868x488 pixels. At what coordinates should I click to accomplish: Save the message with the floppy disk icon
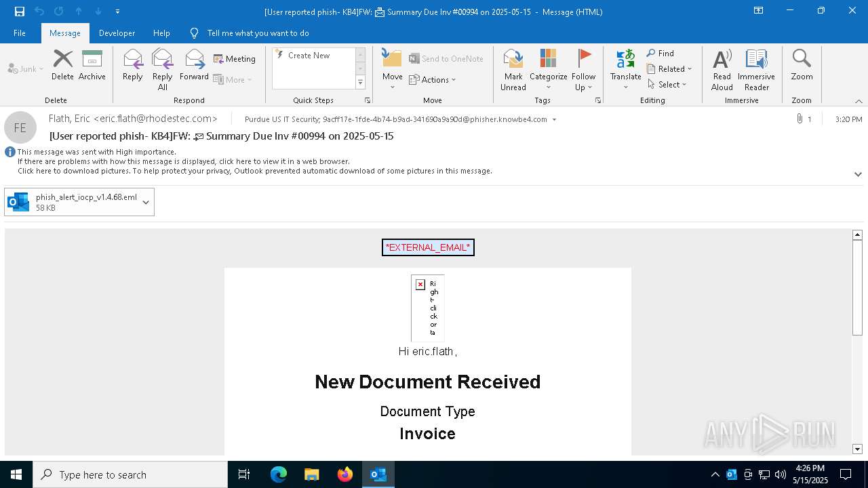pyautogui.click(x=20, y=12)
